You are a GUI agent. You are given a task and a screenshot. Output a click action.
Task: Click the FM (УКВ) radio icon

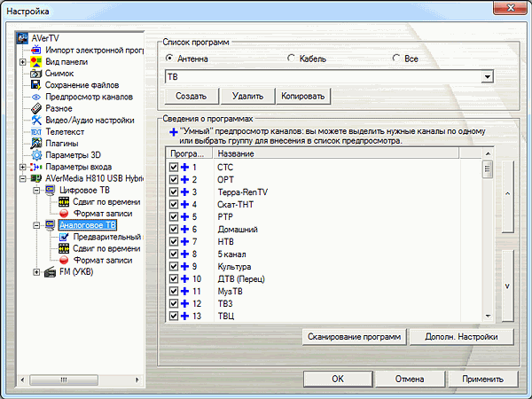[50, 272]
